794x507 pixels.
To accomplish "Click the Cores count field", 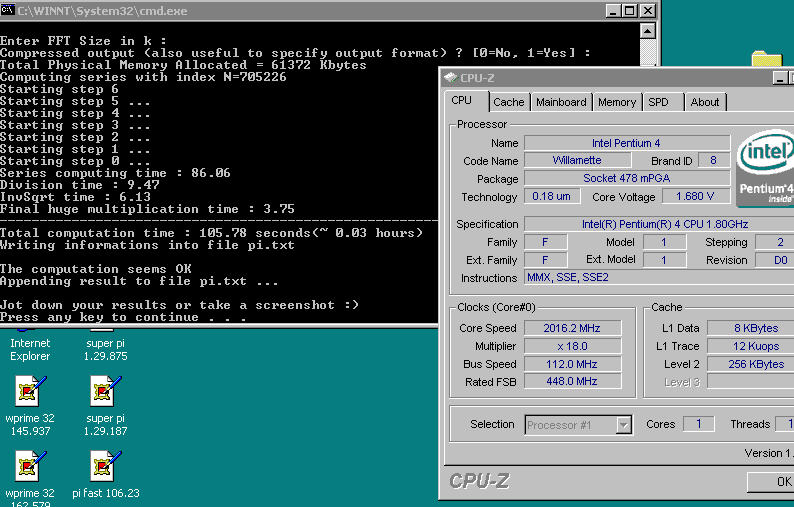I will 699,424.
